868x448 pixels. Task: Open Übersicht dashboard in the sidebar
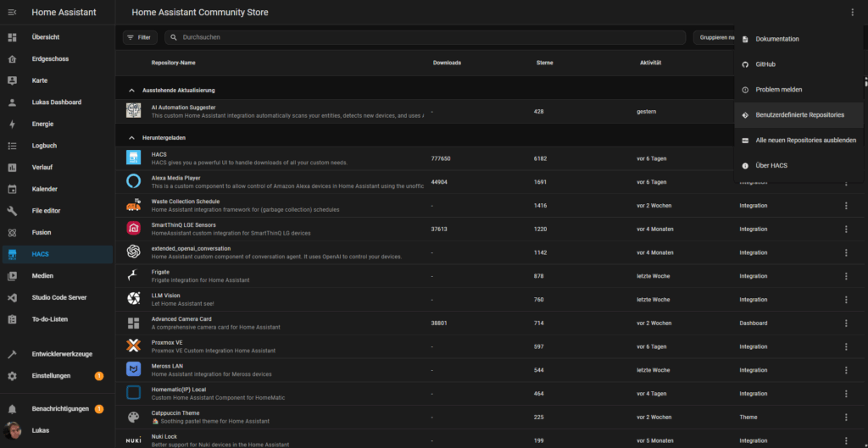(x=58, y=37)
